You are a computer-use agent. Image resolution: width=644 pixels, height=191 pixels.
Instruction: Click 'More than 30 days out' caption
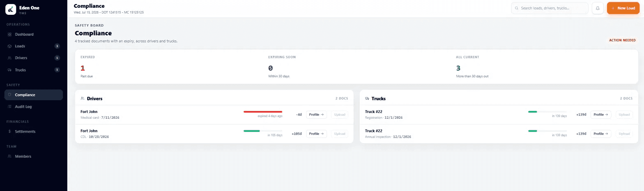point(472,76)
